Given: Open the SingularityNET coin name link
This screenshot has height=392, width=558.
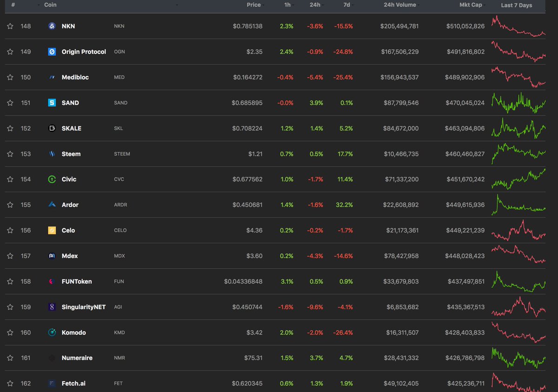Looking at the screenshot, I should (x=84, y=307).
